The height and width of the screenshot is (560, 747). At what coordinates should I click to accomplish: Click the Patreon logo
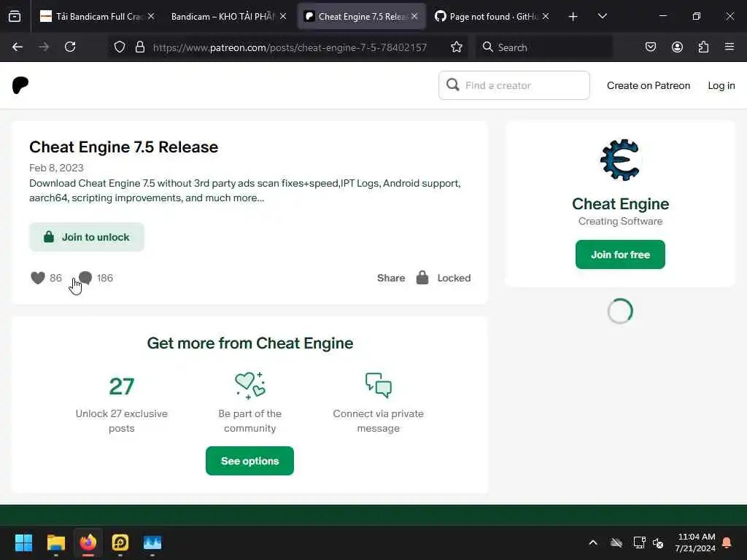[20, 86]
